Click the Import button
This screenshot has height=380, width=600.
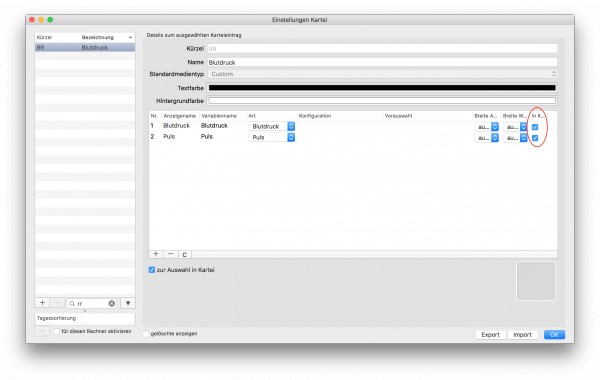522,334
